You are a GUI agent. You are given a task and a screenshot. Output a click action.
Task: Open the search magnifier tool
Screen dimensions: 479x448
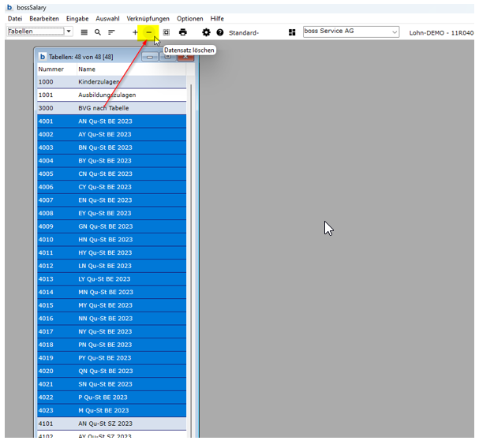pos(98,32)
